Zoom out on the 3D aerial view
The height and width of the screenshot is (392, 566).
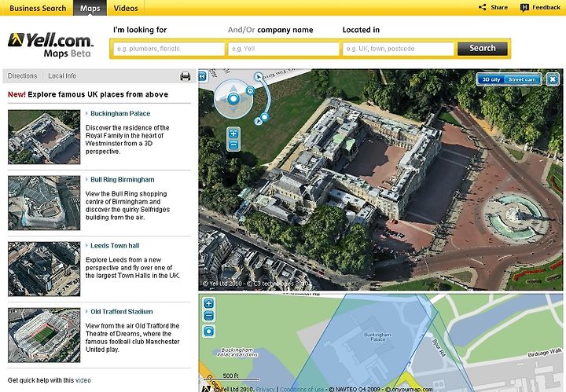pyautogui.click(x=233, y=145)
